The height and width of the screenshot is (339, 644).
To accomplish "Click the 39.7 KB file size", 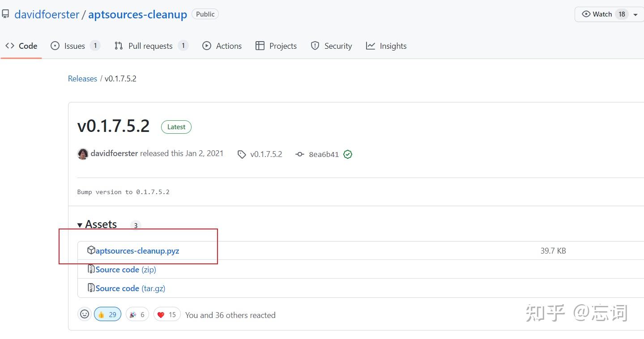I will pos(553,251).
